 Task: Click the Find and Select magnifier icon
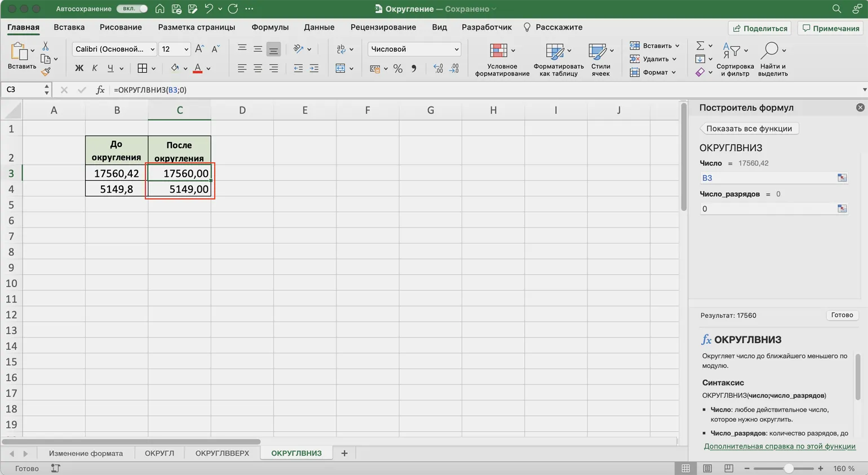coord(769,51)
